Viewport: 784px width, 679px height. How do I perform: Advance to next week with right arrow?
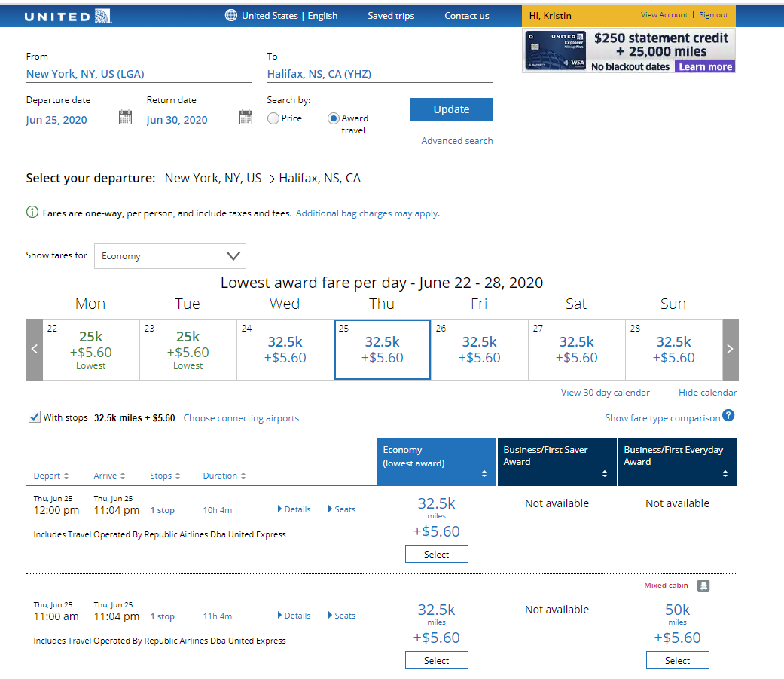[730, 350]
